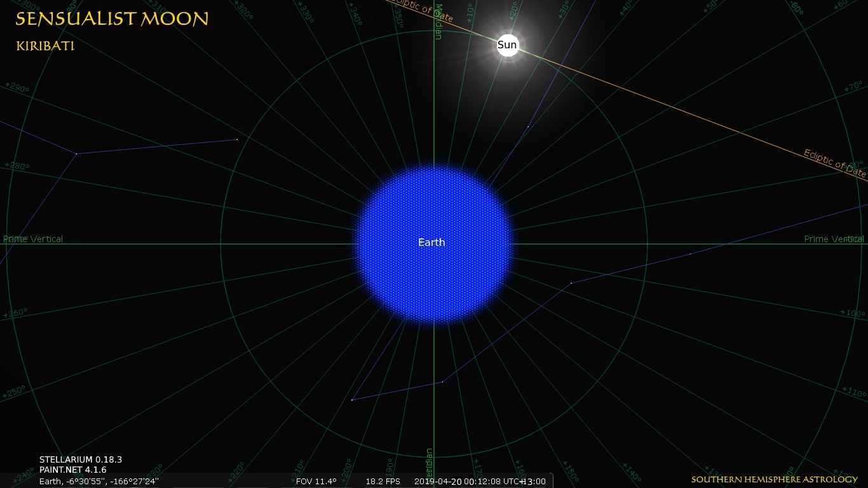Select the blue Earth disc
Image resolution: width=868 pixels, height=488 pixels.
tap(433, 243)
